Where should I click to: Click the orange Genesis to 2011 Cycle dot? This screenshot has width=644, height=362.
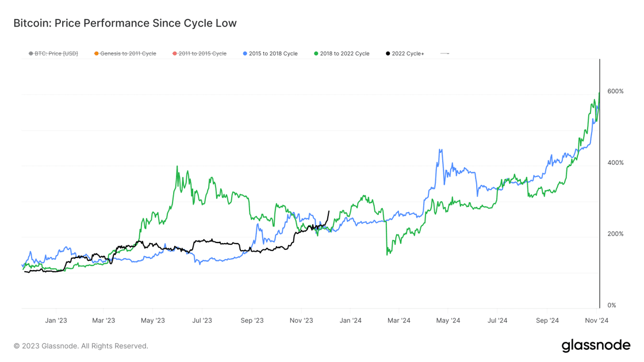[97, 53]
